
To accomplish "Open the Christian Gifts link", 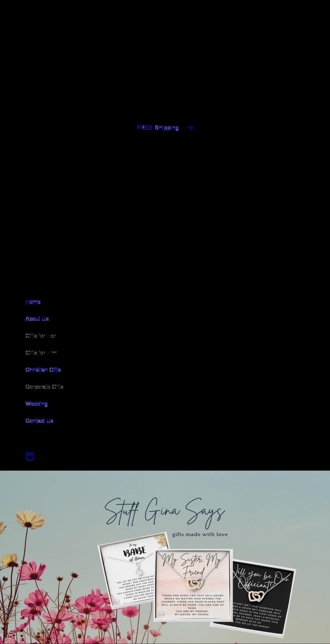I will 43,370.
